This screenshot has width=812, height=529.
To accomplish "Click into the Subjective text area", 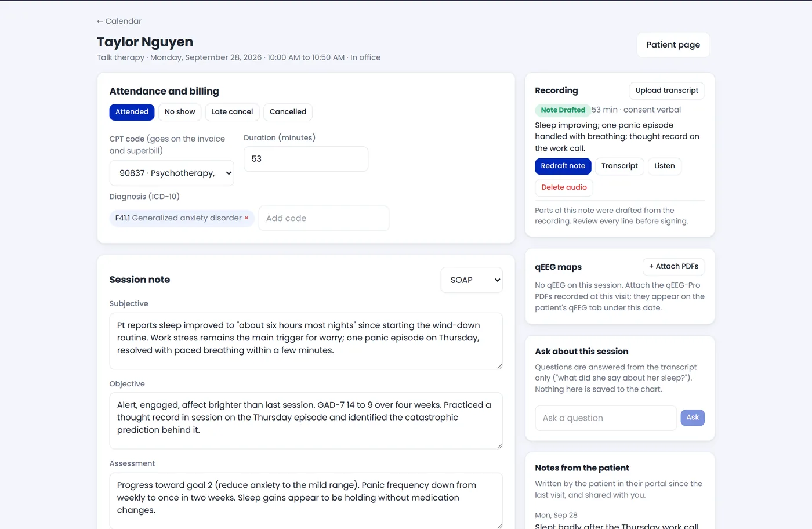I will point(306,341).
